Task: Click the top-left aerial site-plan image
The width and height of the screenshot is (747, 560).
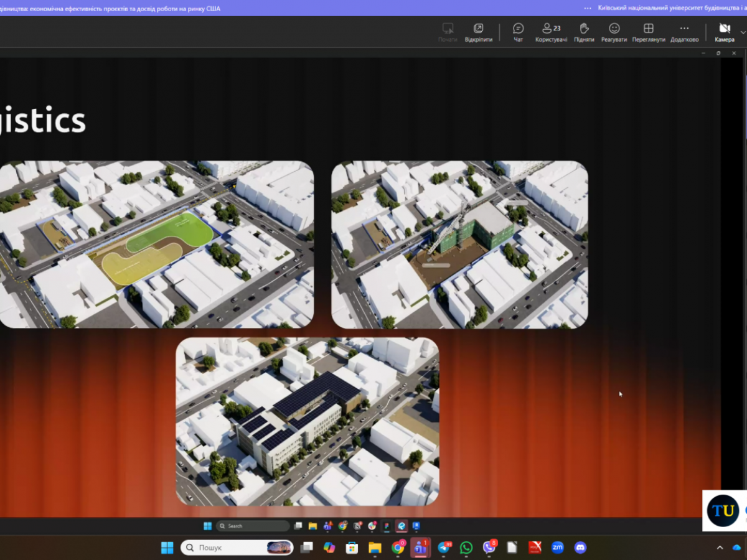Action: click(156, 244)
